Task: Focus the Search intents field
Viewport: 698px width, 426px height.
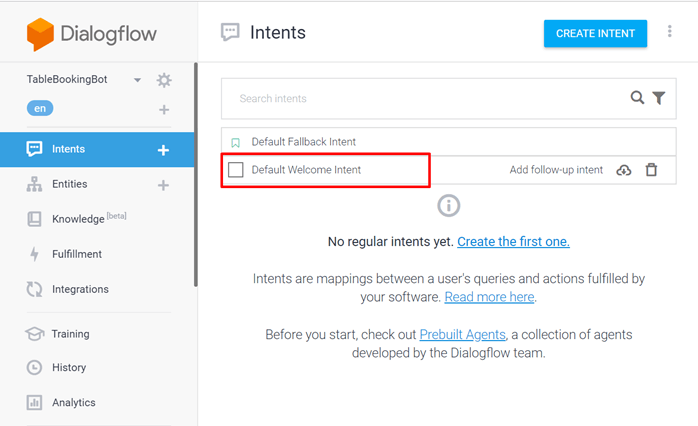Action: pyautogui.click(x=449, y=98)
